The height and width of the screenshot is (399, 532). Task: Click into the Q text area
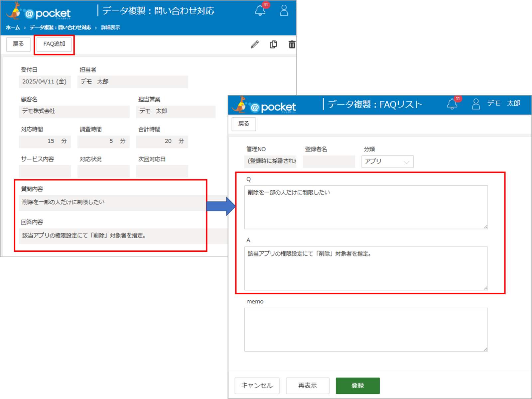pos(366,207)
